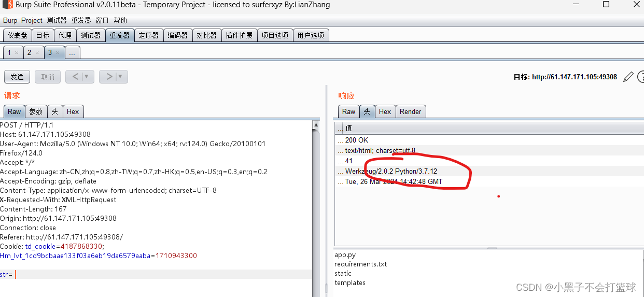Select the response Hex tab
The width and height of the screenshot is (644, 297).
click(385, 111)
